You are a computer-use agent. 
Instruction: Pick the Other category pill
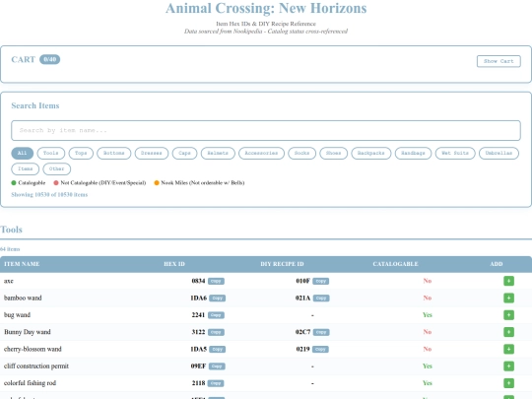(x=57, y=168)
